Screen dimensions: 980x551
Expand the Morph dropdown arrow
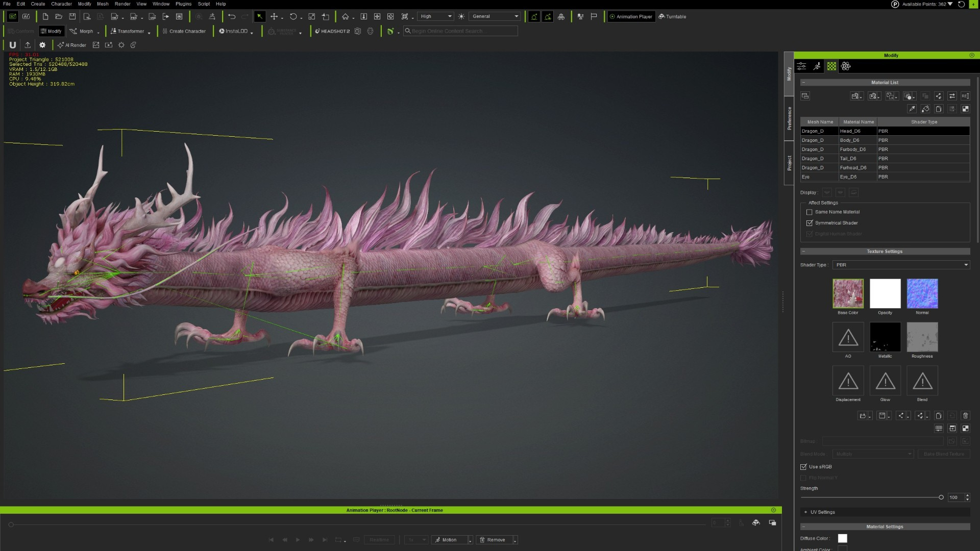[x=99, y=32]
